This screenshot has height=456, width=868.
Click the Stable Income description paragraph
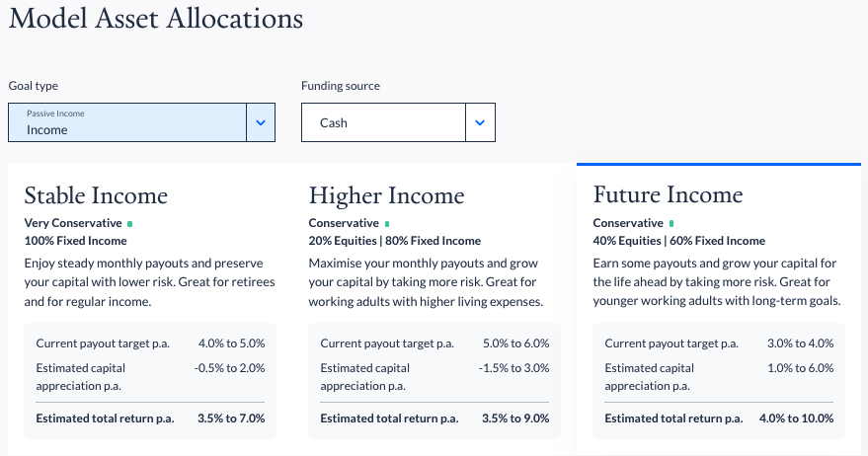pyautogui.click(x=149, y=282)
